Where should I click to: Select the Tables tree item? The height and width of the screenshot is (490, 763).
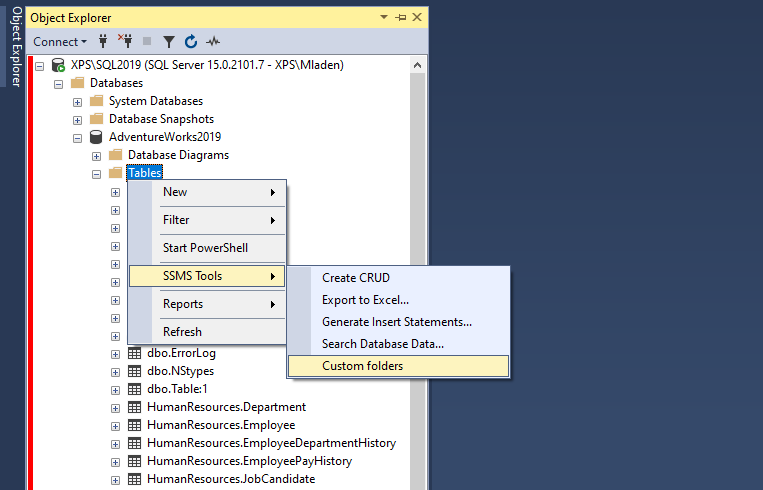pyautogui.click(x=145, y=173)
